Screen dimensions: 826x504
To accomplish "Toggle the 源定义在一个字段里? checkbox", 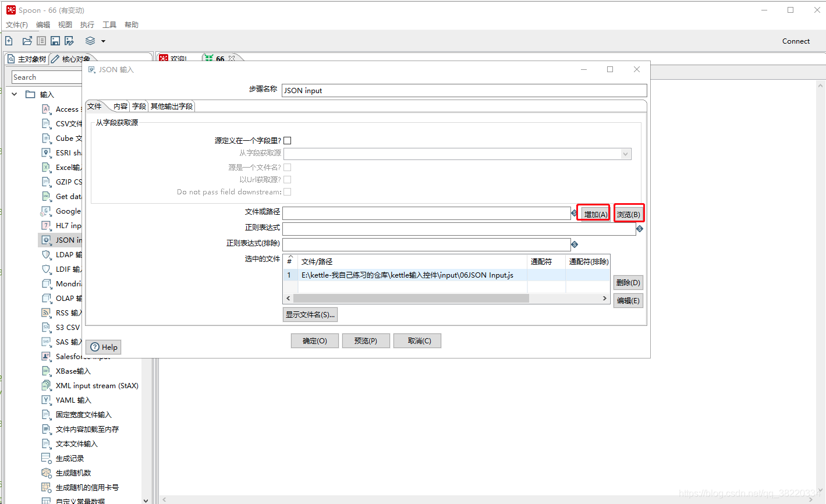I will (x=287, y=140).
